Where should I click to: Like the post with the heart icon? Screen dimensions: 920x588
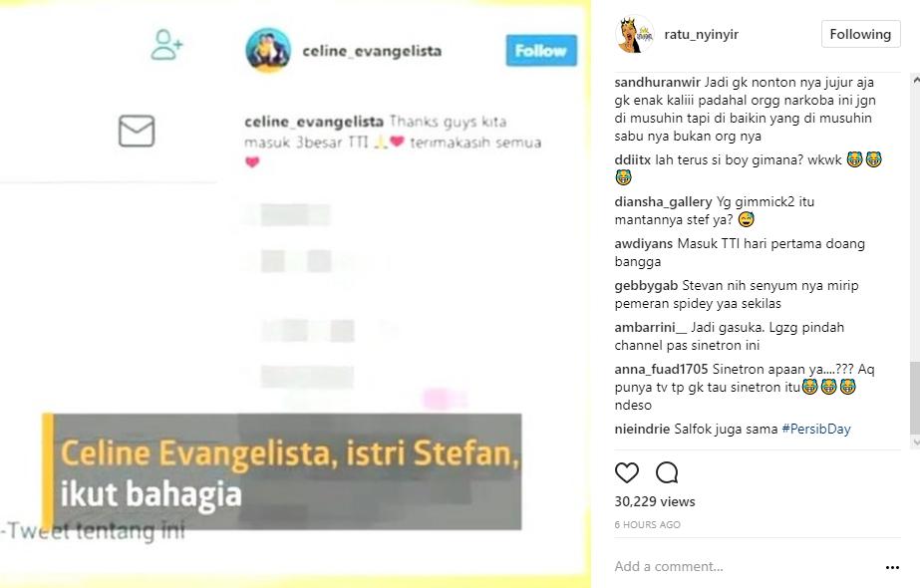626,472
